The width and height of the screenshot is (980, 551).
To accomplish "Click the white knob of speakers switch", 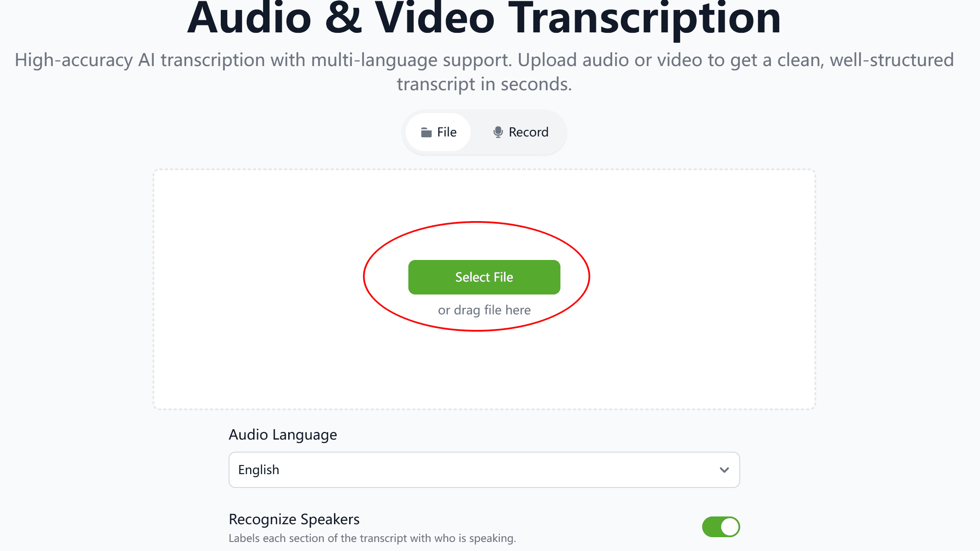I will 730,527.
